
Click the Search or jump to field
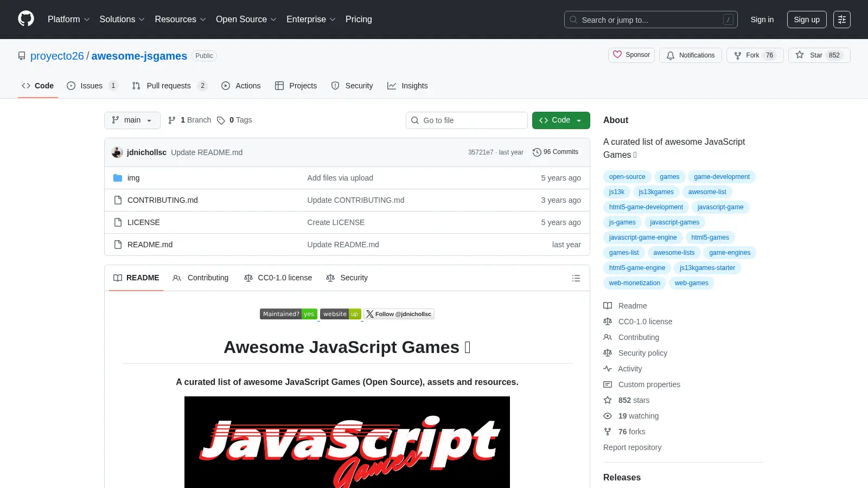(x=651, y=20)
